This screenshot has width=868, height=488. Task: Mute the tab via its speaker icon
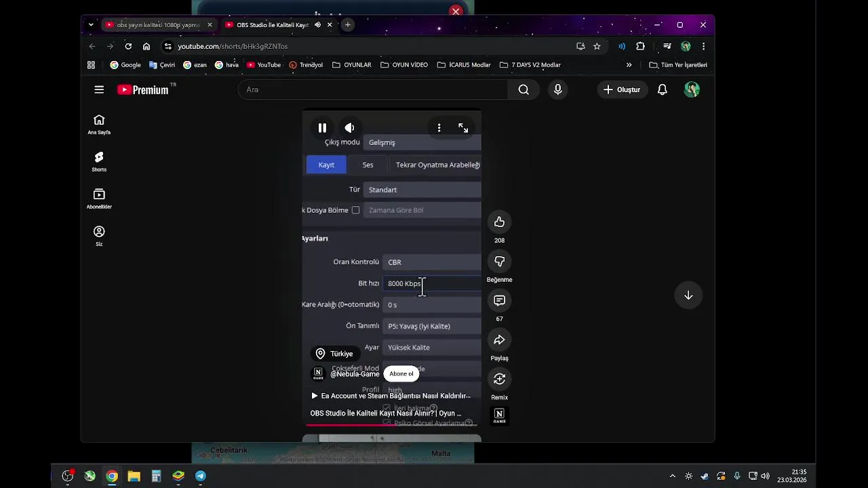click(x=317, y=25)
